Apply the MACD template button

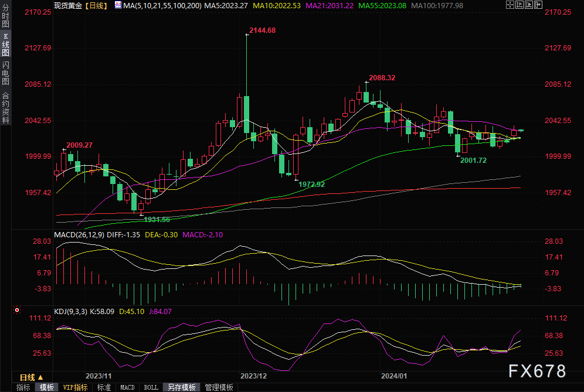click(127, 387)
